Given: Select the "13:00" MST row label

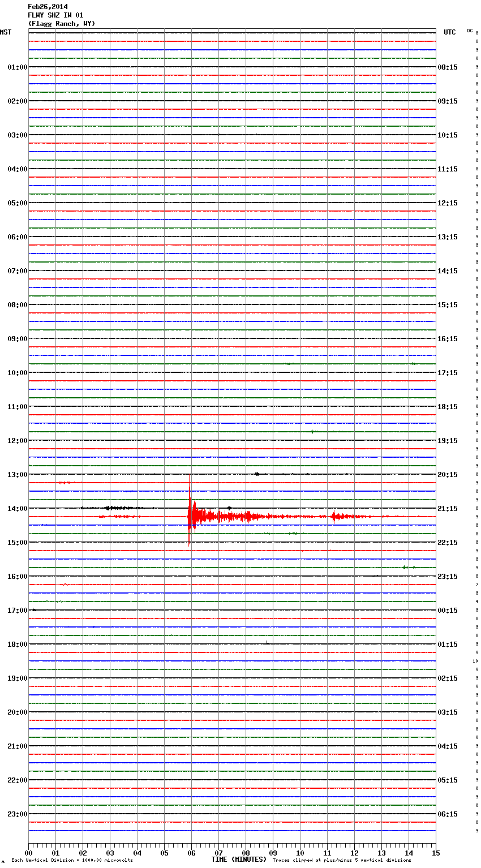Looking at the screenshot, I should click(x=17, y=475).
